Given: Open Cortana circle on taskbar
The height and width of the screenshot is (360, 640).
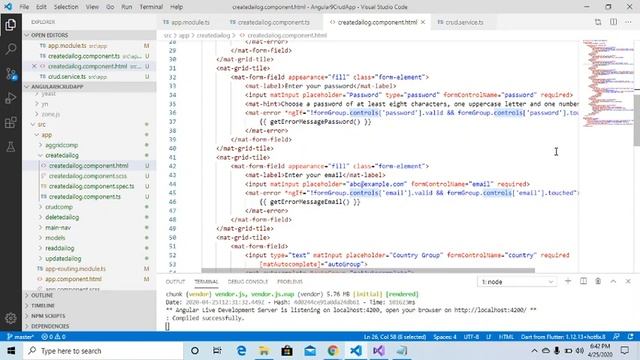Looking at the screenshot, I should [x=195, y=351].
